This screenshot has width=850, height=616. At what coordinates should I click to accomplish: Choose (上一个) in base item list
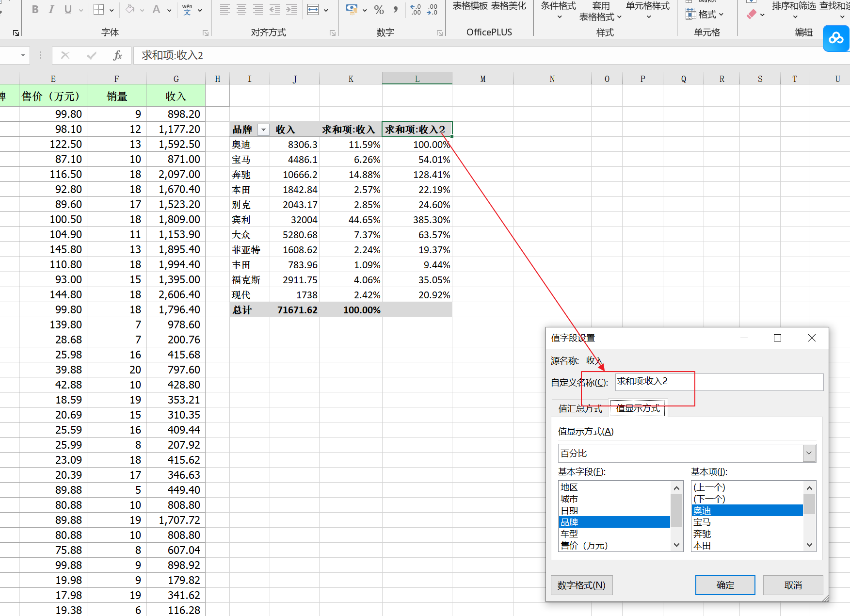[747, 487]
